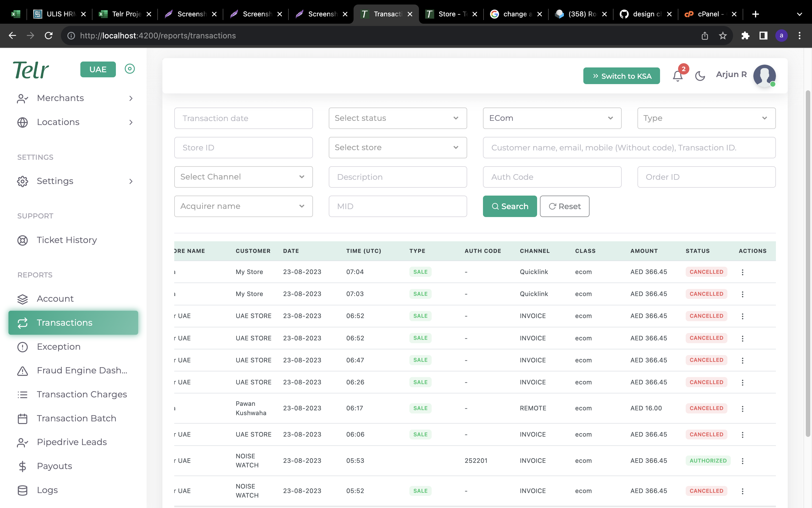Click the Locations globe icon
Viewport: 812px width, 508px height.
(x=23, y=122)
